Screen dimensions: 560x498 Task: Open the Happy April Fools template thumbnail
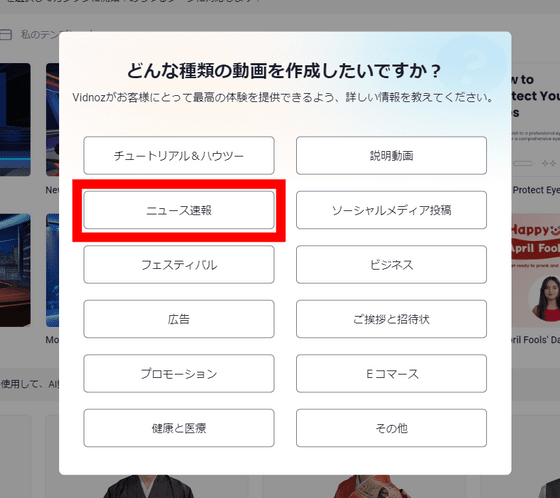(x=536, y=270)
